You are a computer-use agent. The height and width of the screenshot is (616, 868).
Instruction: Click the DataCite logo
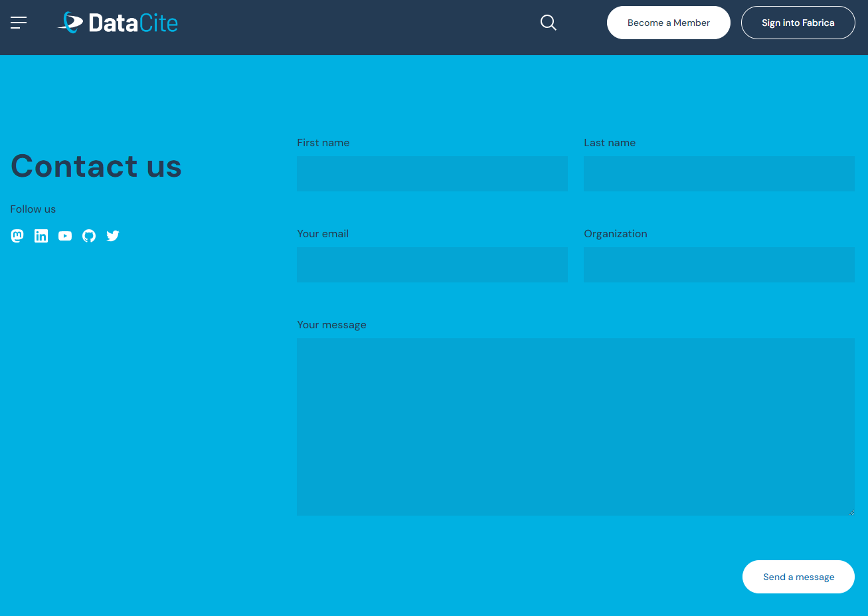coord(118,23)
